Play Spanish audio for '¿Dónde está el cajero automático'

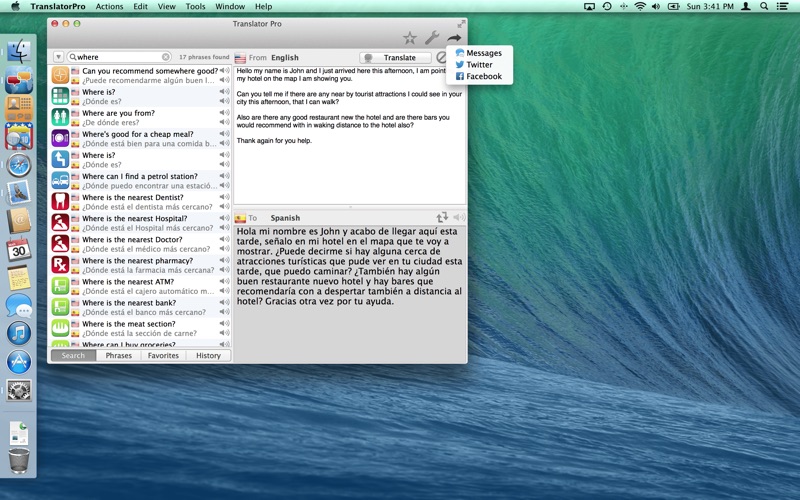(224, 292)
